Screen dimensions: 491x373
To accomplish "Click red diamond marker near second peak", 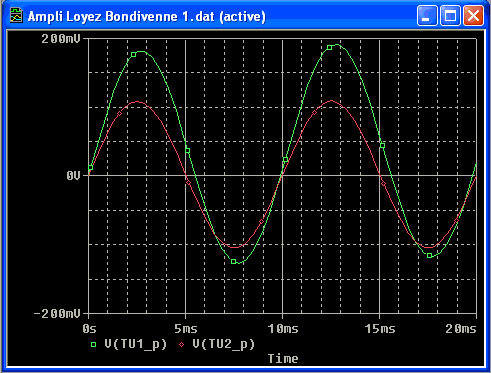I will click(314, 113).
